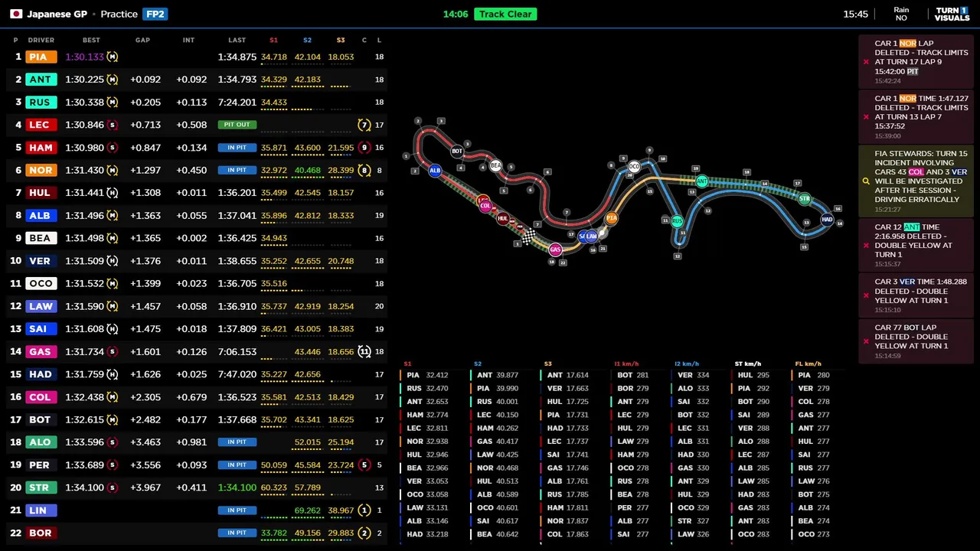Click Leclerc's soft tyre icon in row 4
The height and width of the screenshot is (551, 980).
tap(113, 125)
